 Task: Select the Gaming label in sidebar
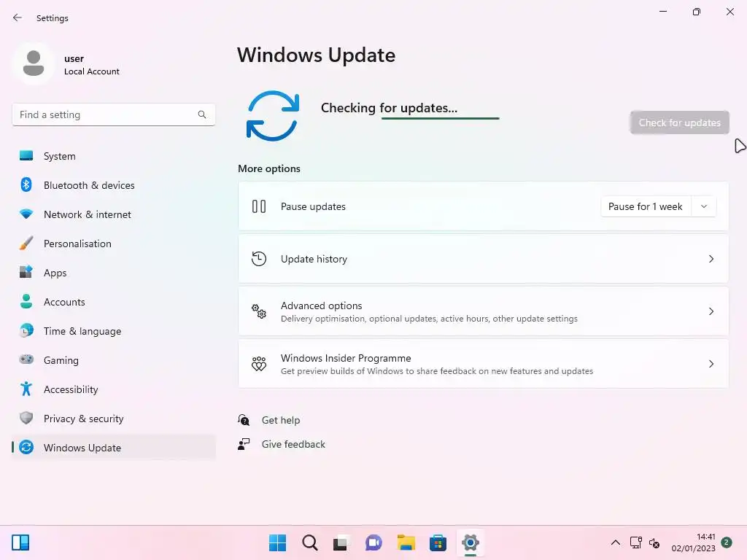pyautogui.click(x=61, y=360)
